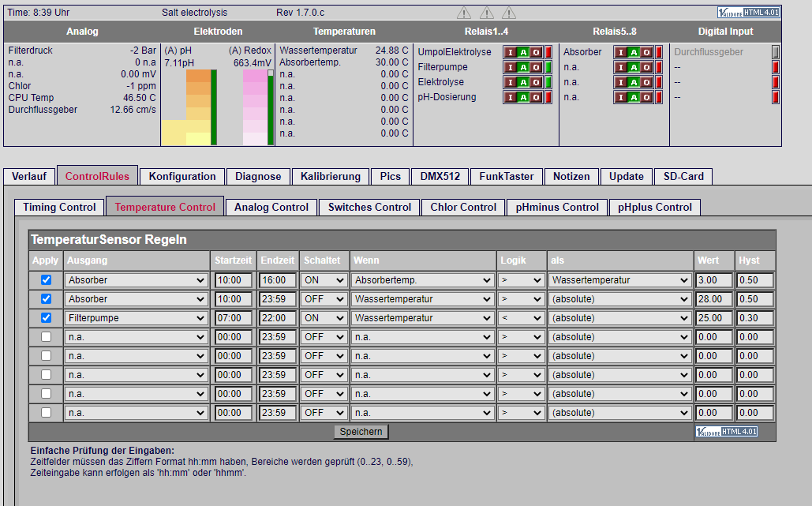Image resolution: width=812 pixels, height=506 pixels.
Task: Open the '<' Logik dropdown in Filterpumpe row
Action: (x=521, y=318)
